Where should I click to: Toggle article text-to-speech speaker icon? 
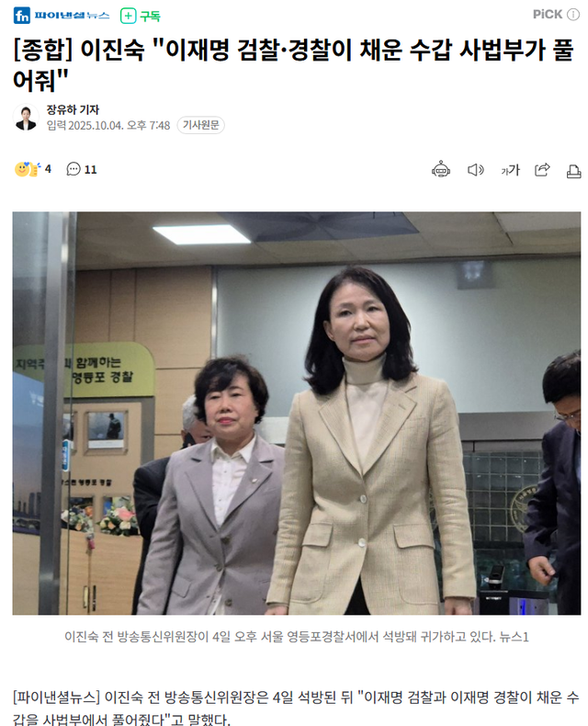click(476, 170)
